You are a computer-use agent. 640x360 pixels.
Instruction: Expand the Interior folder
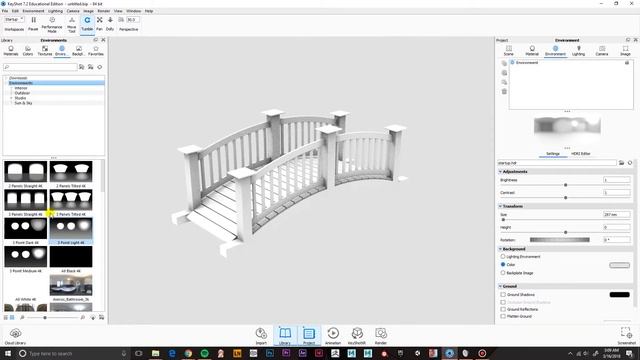[11, 88]
